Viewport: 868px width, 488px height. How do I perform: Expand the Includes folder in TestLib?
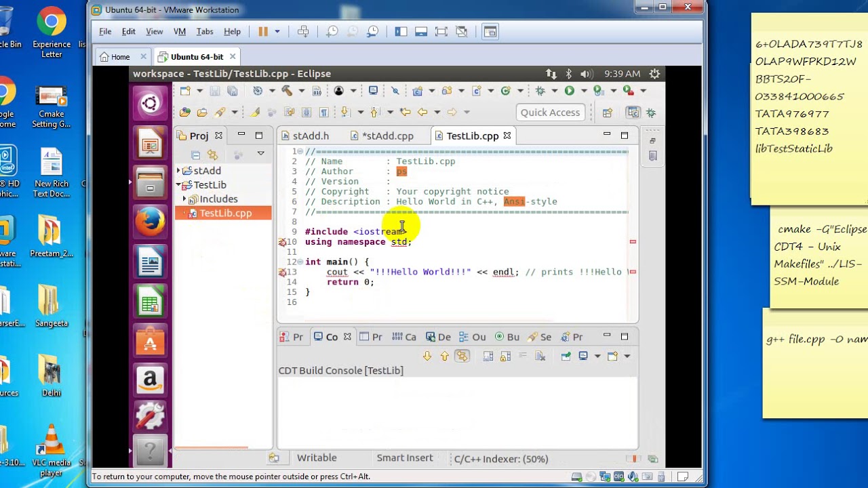[x=184, y=199]
